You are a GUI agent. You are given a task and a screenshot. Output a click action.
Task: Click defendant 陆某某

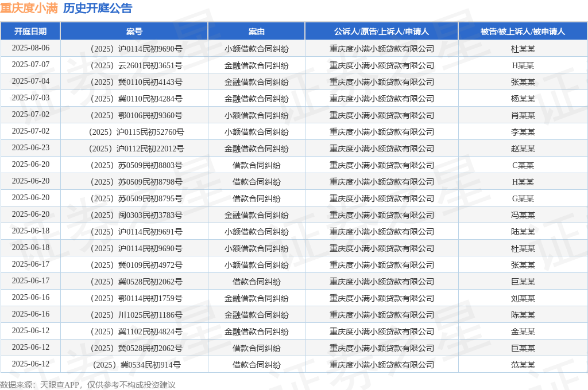[x=523, y=232]
